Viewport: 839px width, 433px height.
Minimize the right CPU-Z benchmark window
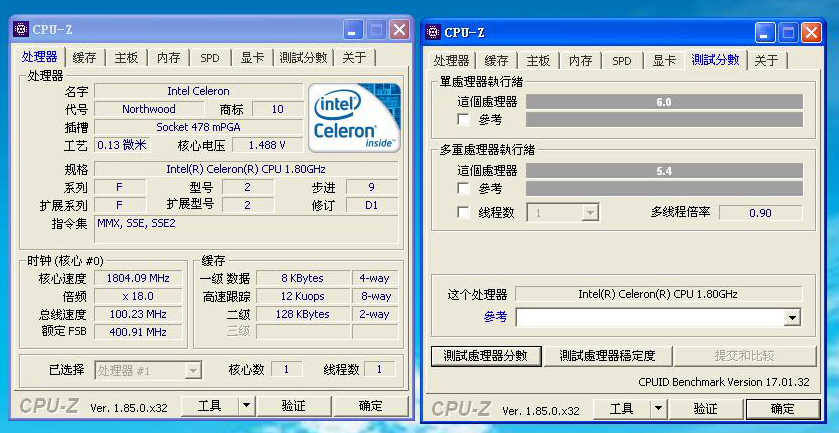(765, 33)
